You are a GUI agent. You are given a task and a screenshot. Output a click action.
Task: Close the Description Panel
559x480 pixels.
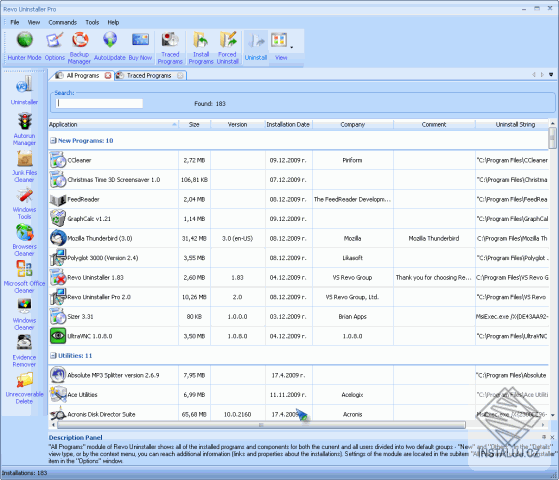click(x=552, y=437)
